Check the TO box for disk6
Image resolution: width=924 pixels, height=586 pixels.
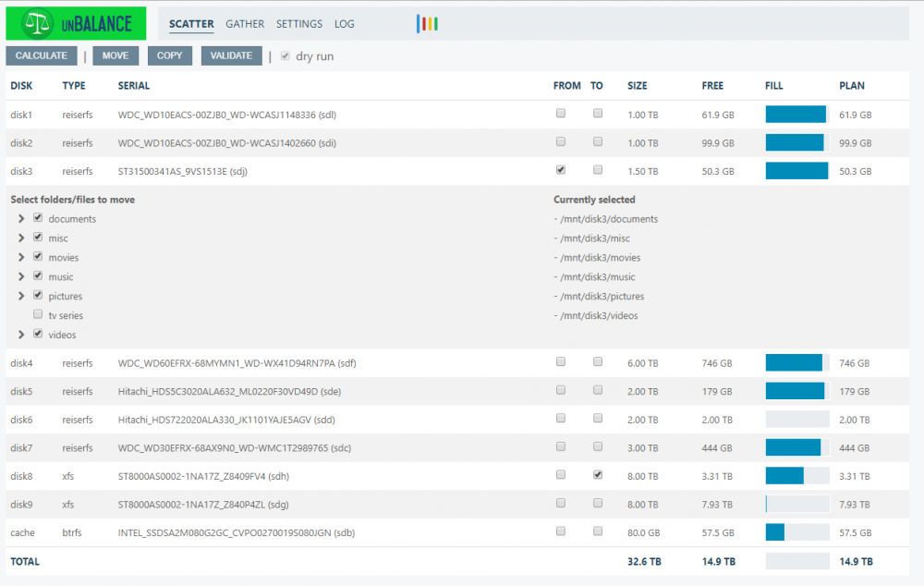point(598,418)
